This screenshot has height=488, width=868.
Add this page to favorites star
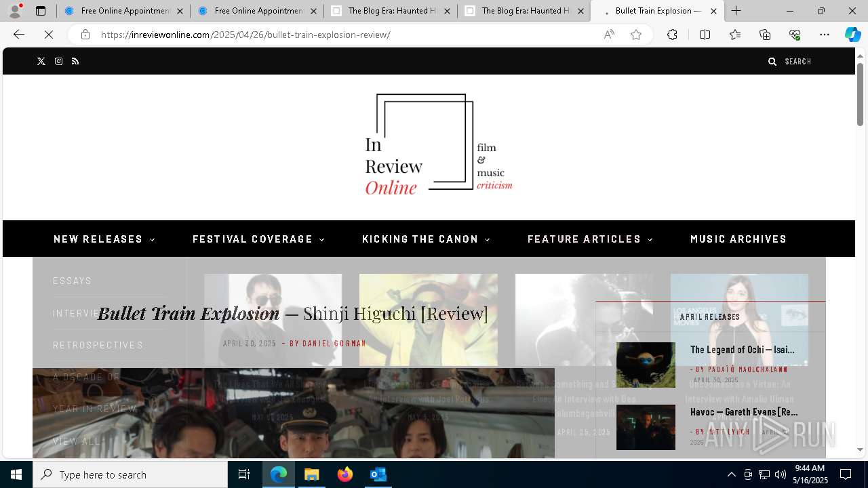pos(636,35)
